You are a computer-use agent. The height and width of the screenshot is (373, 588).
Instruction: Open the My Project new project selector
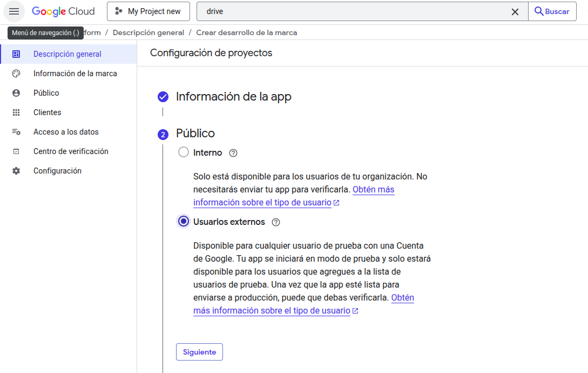click(148, 11)
